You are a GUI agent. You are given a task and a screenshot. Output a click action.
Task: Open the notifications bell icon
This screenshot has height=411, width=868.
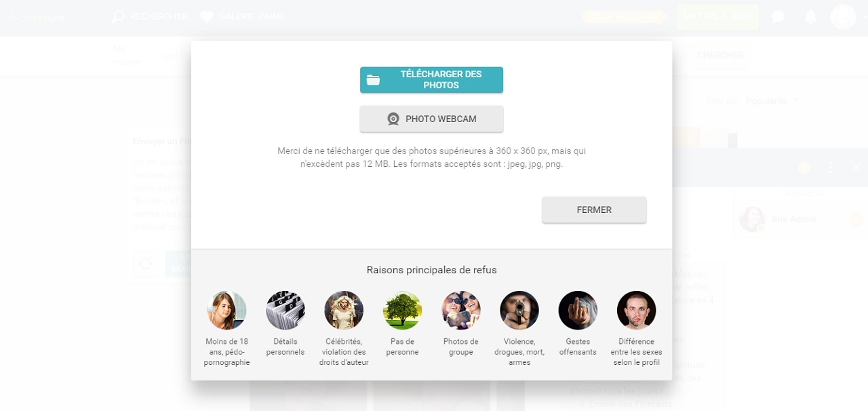click(x=811, y=17)
